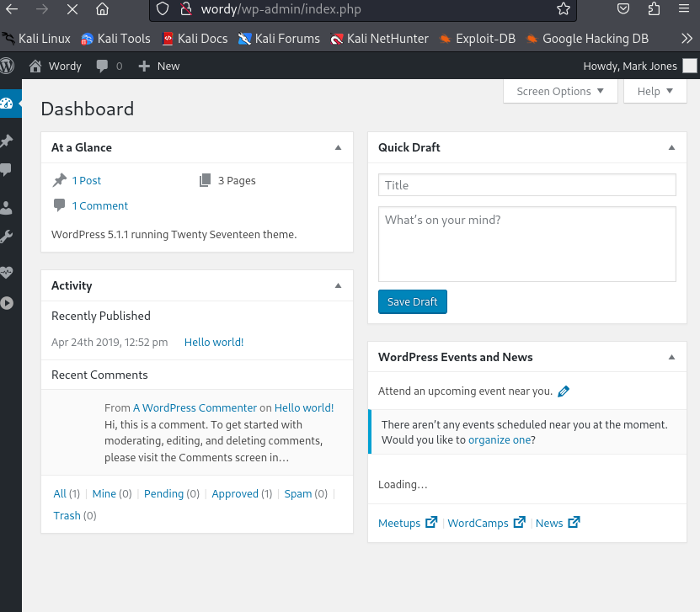Open Firefox hamburger menu
This screenshot has width=700, height=612.
click(684, 9)
